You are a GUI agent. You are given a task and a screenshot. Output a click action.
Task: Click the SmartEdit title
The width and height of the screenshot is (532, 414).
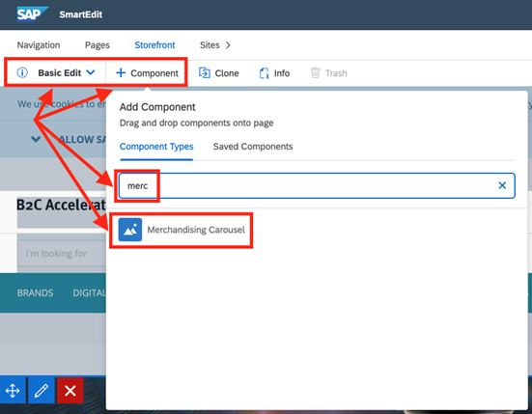pos(81,14)
